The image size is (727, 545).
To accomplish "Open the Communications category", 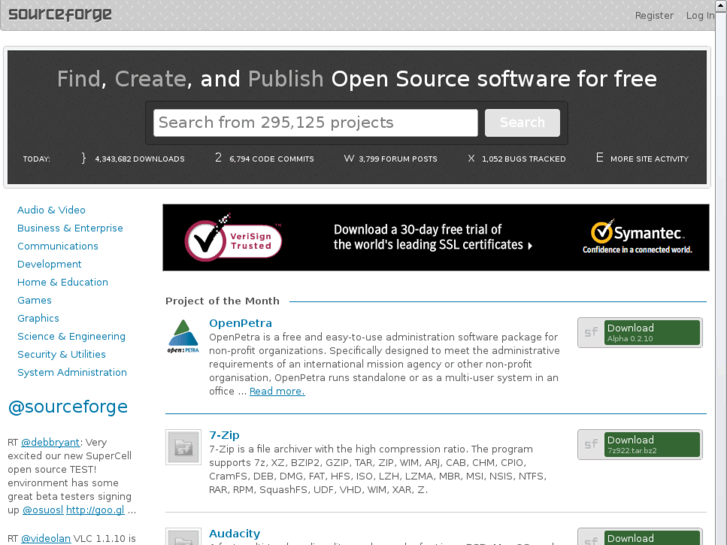I will (x=58, y=246).
